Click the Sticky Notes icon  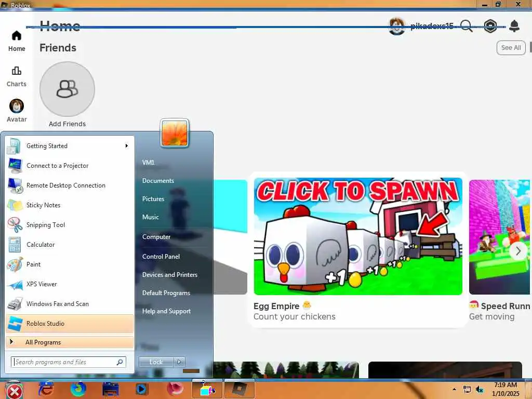click(15, 205)
